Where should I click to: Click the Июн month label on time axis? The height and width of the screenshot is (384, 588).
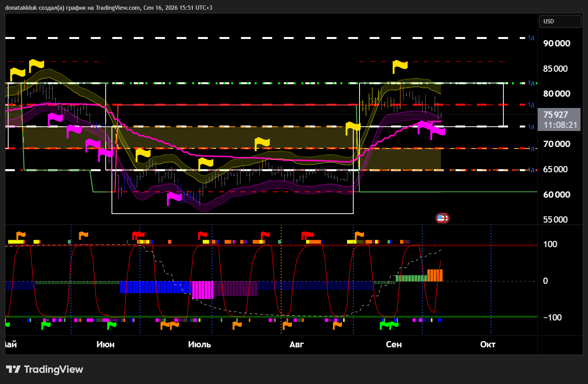pyautogui.click(x=105, y=344)
